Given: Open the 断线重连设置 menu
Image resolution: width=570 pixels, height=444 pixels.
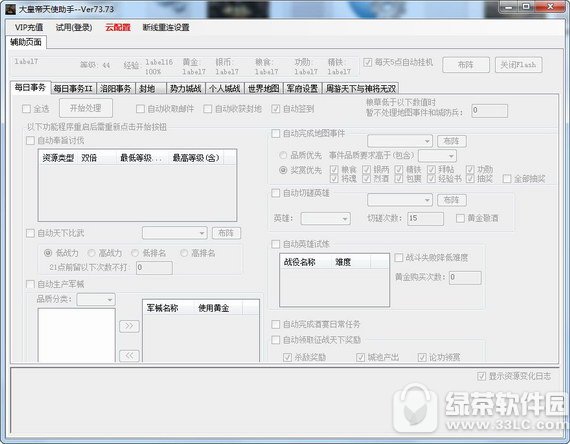Looking at the screenshot, I should (166, 27).
